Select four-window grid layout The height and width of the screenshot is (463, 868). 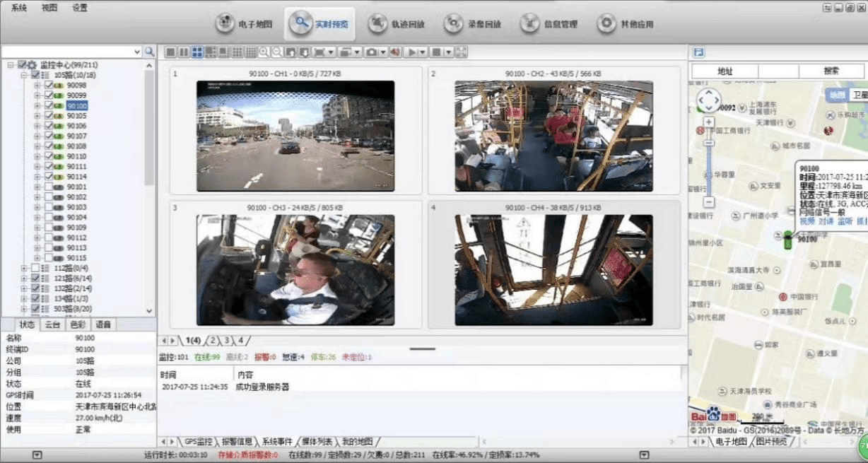pyautogui.click(x=197, y=52)
